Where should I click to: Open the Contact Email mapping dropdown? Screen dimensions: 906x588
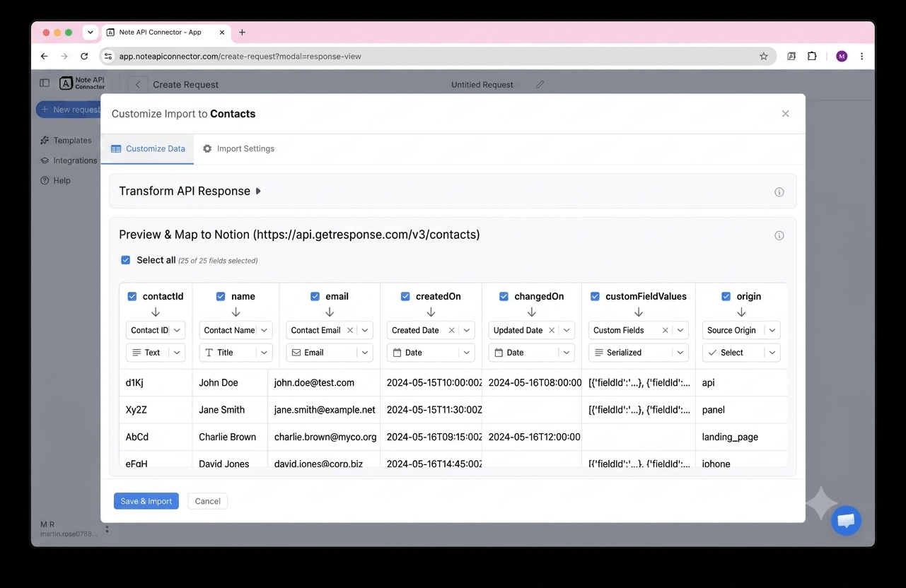click(365, 330)
